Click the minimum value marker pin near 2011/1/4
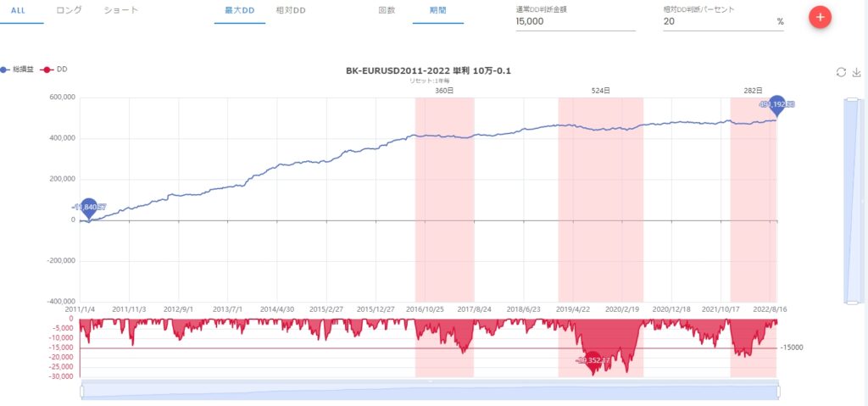This screenshot has width=868, height=406. tap(88, 209)
